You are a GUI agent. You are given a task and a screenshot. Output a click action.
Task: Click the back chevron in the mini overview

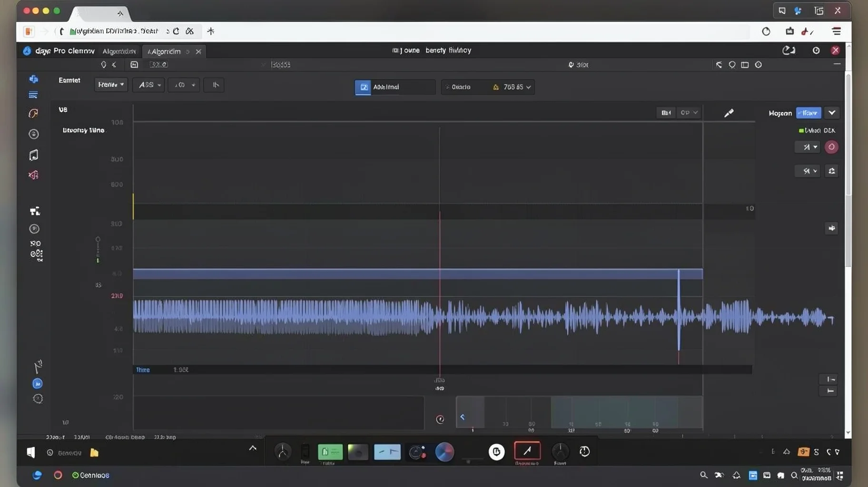pos(462,417)
